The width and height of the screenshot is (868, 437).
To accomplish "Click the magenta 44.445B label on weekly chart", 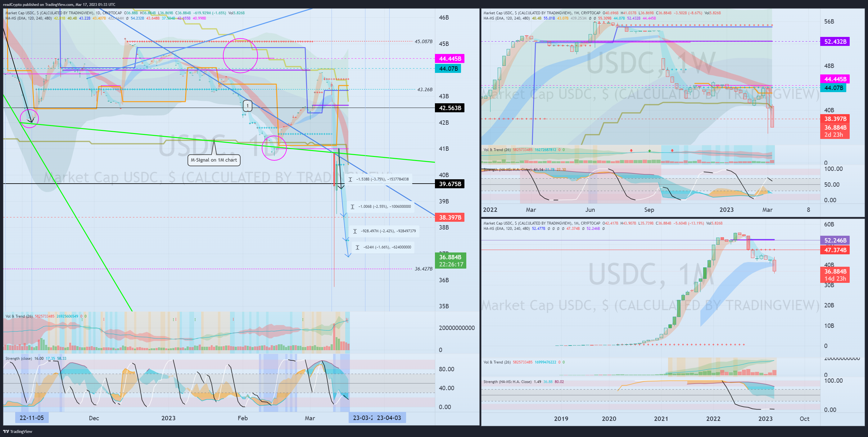I will click(835, 79).
